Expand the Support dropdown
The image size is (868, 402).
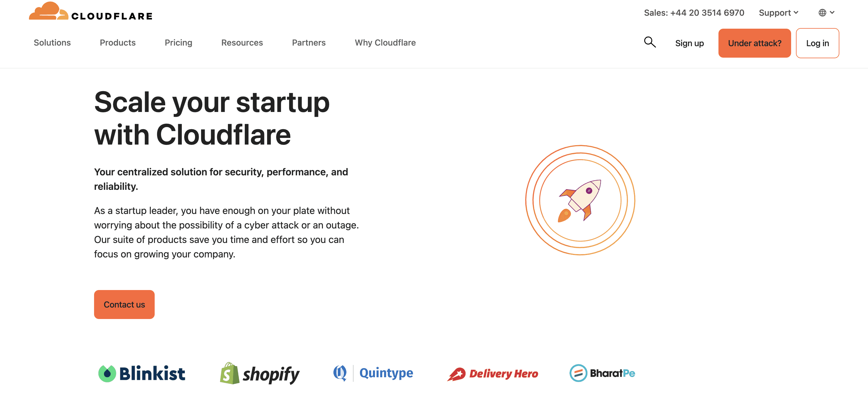(779, 13)
